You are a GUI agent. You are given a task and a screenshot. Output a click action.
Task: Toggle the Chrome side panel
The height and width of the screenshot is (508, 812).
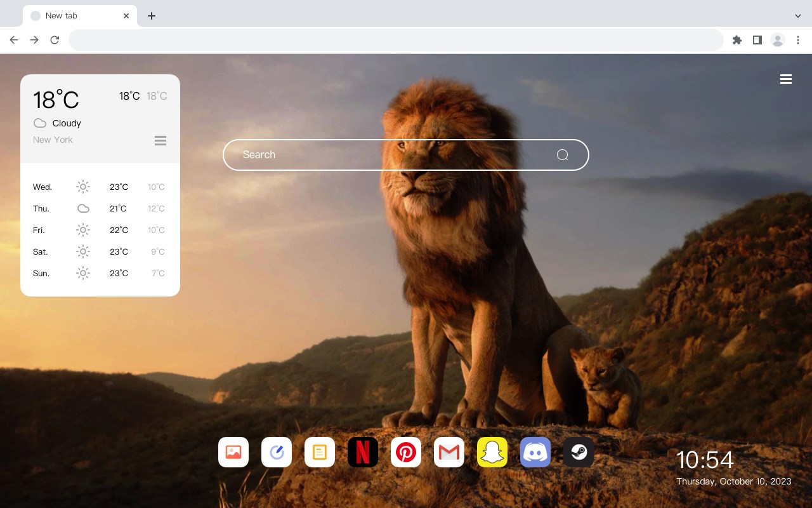tap(757, 40)
